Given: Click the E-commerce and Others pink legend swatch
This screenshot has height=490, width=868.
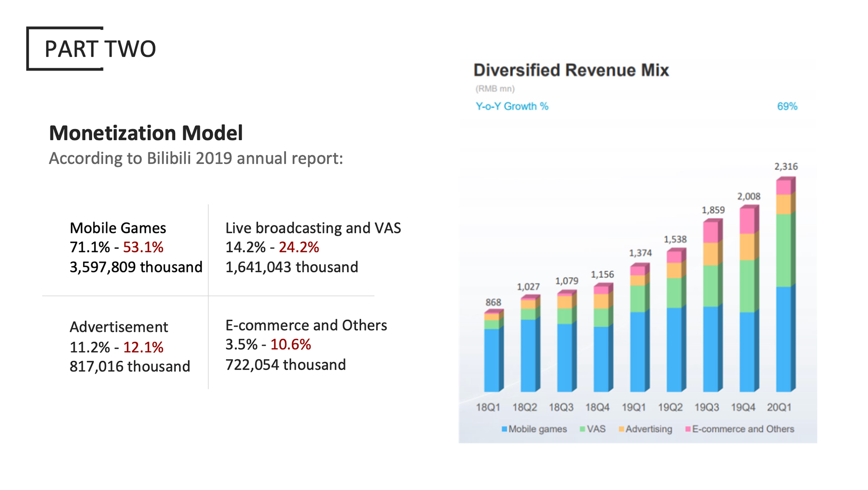Looking at the screenshot, I should [688, 429].
